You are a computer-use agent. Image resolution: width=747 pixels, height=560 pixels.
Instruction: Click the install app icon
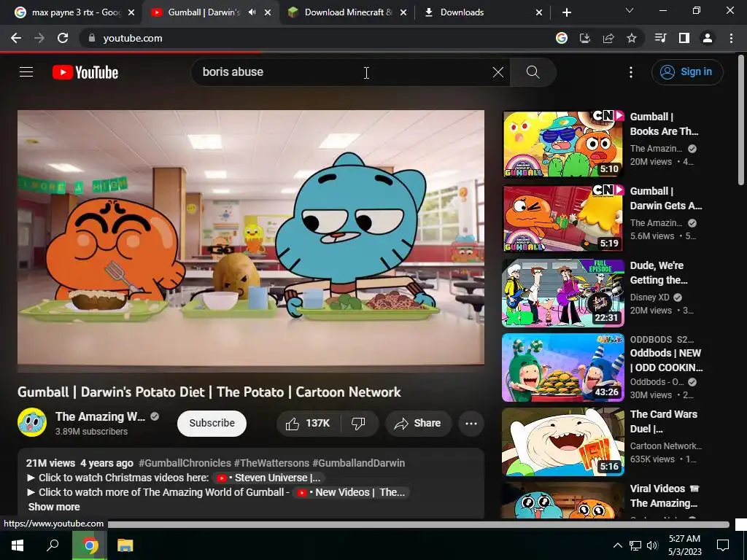[x=584, y=38]
